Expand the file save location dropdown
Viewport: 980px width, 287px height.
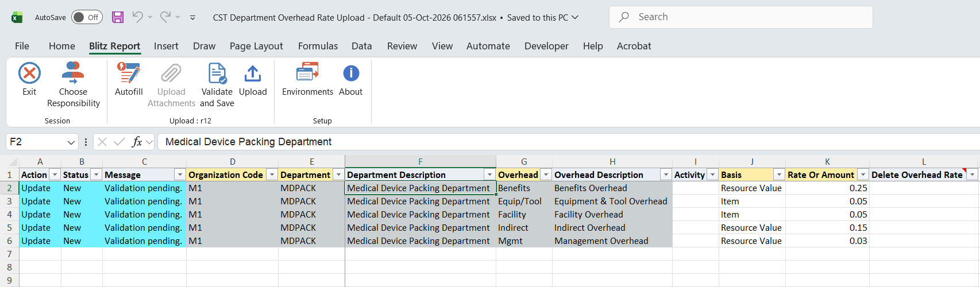[x=574, y=17]
